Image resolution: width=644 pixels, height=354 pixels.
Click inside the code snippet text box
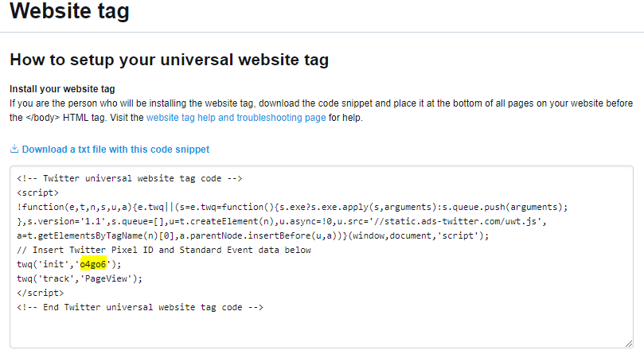(x=322, y=257)
